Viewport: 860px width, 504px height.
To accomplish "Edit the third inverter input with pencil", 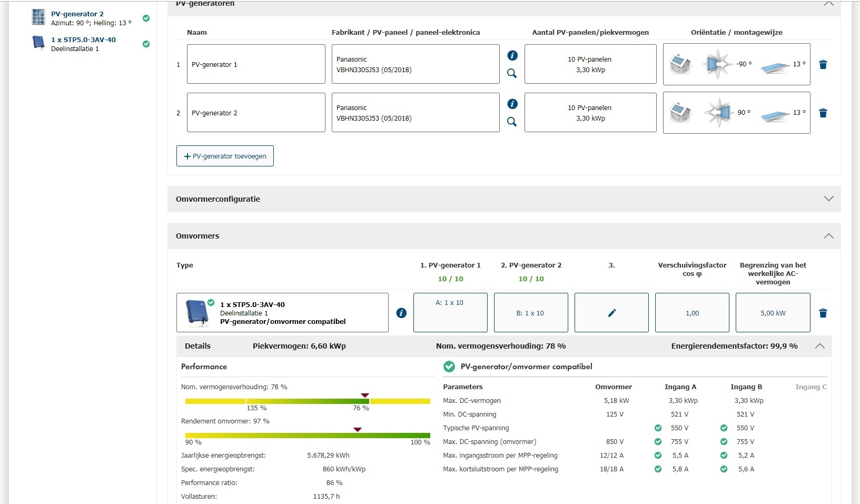I will [611, 313].
